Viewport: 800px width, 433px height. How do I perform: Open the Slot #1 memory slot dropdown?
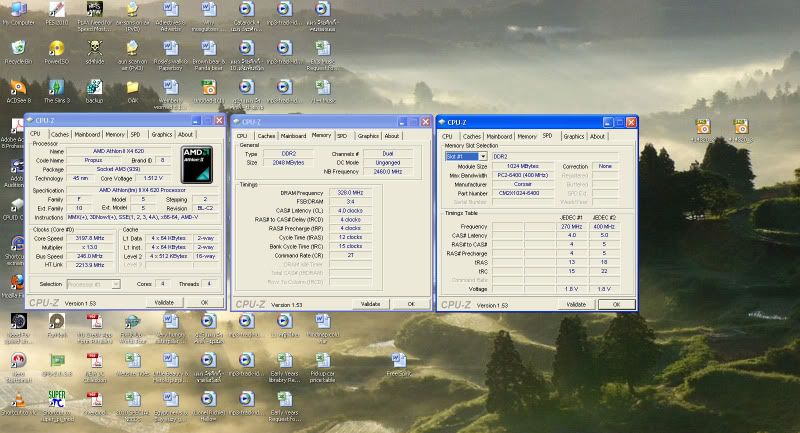click(x=465, y=157)
